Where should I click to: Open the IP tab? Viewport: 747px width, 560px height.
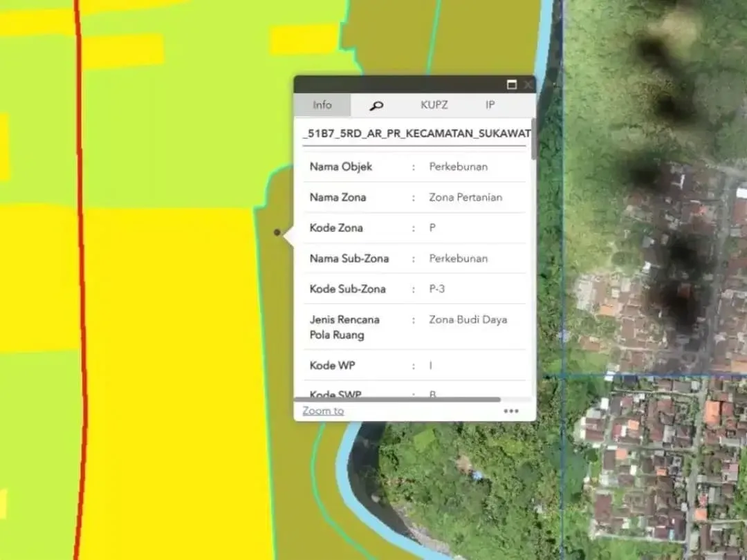490,105
